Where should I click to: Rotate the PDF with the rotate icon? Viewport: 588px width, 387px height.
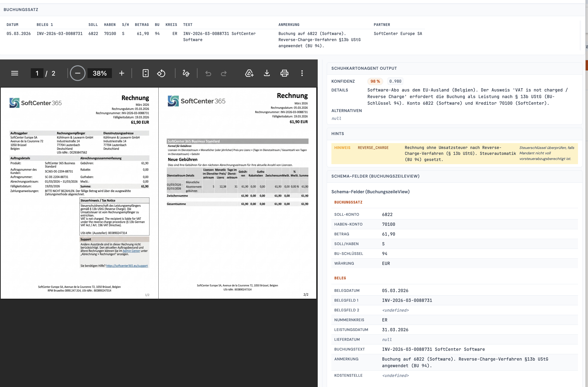point(161,73)
